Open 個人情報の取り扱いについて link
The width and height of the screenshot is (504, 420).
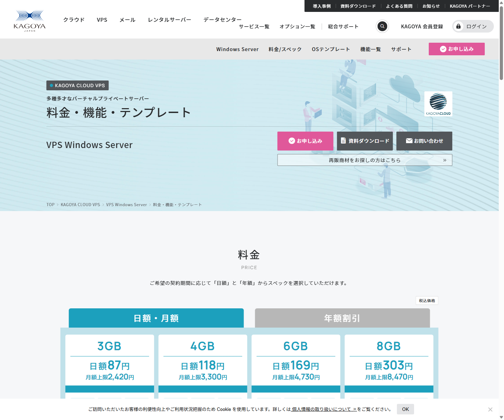click(x=324, y=409)
